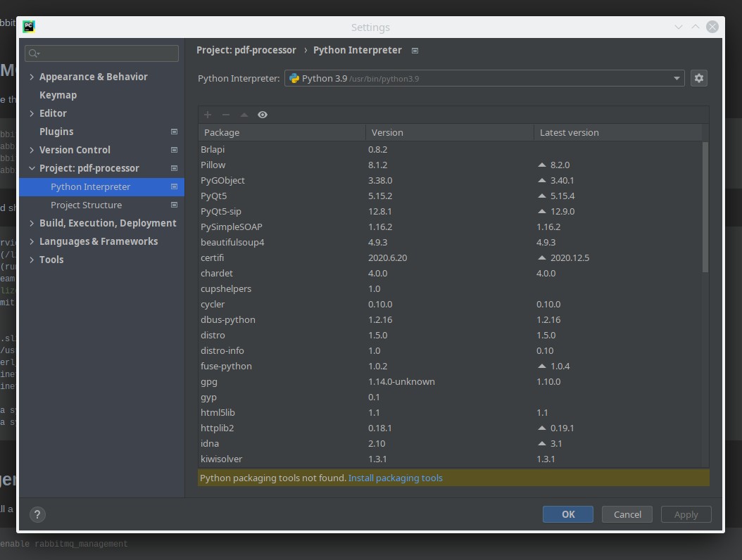Select the html5lib package row
Viewport: 742px width, 560px height.
(x=450, y=412)
